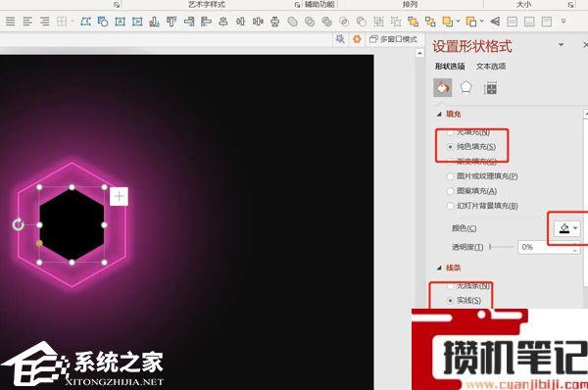The width and height of the screenshot is (588, 390).
Task: Click the yellow hexagon adjustment handle
Action: pyautogui.click(x=39, y=243)
